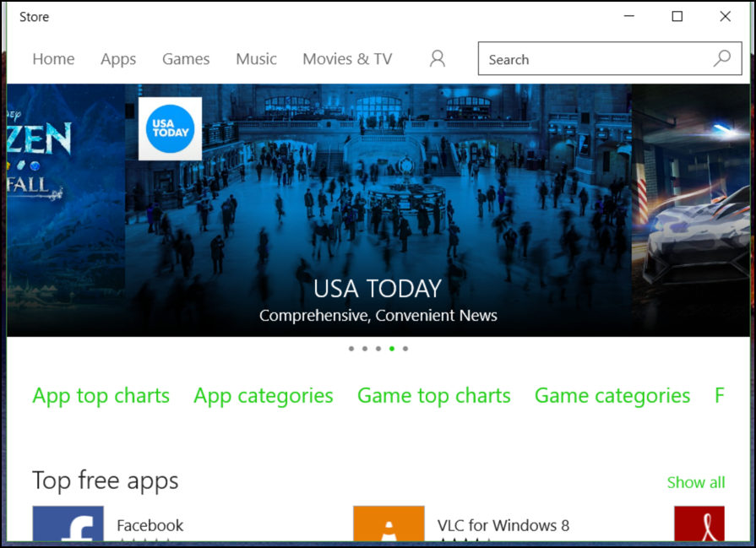
Task: Open the Music section
Action: pyautogui.click(x=256, y=58)
